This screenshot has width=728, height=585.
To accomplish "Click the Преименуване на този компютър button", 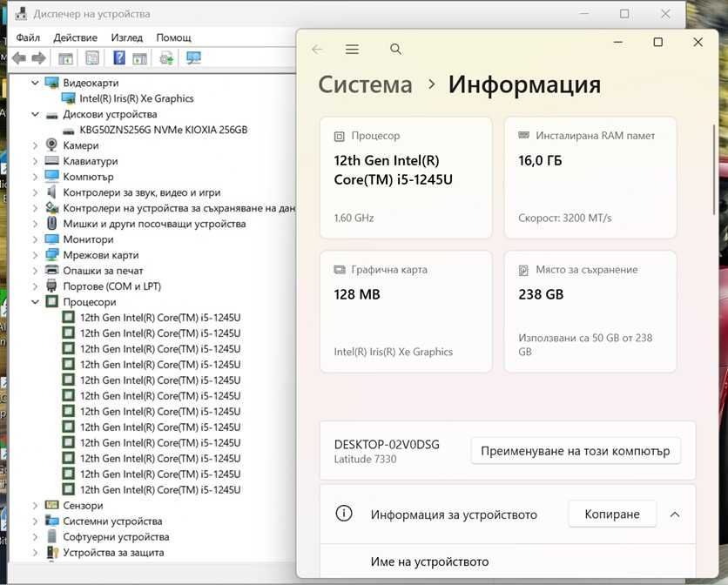I will point(576,451).
